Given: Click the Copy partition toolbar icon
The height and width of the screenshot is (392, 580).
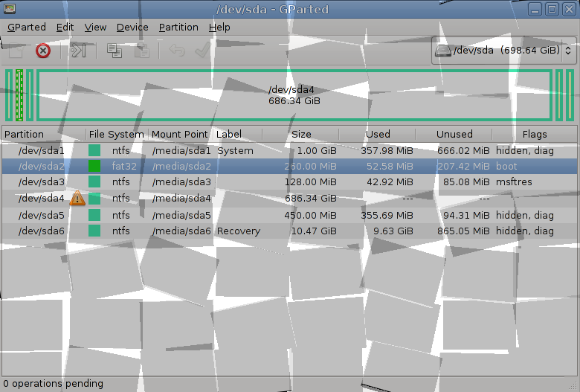Looking at the screenshot, I should [x=115, y=51].
